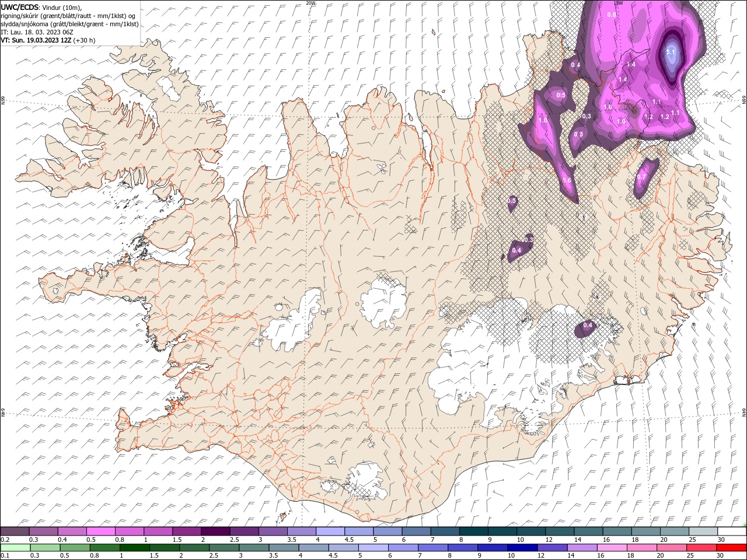The image size is (747, 560).
Task: Click the darkest green swatch in lower legend
Action: 134,547
